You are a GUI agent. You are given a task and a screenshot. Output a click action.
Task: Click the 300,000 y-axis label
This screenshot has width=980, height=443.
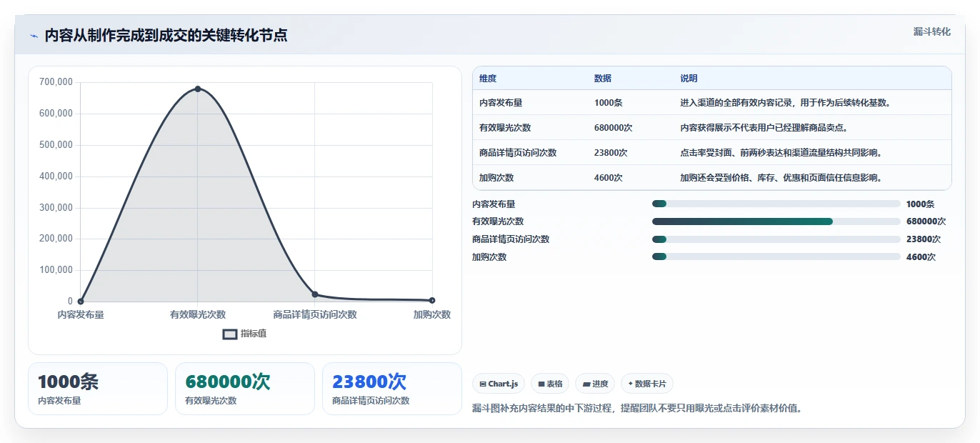point(56,208)
